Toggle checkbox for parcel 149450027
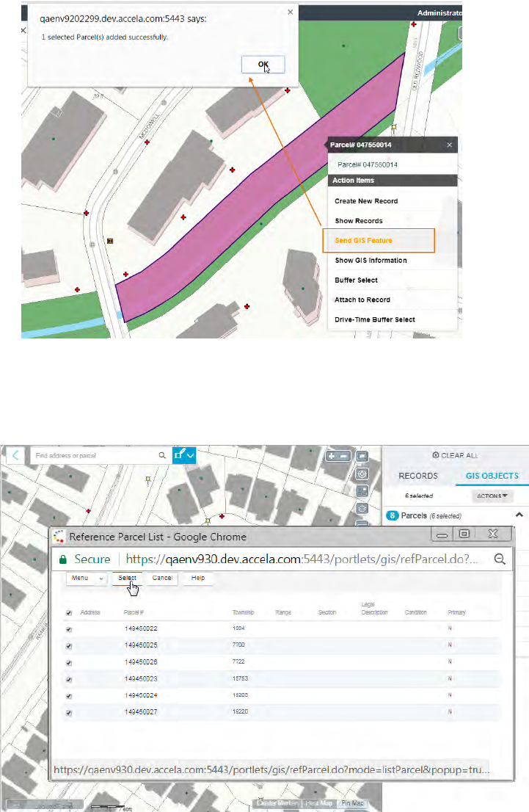The width and height of the screenshot is (529, 812). pyautogui.click(x=69, y=713)
